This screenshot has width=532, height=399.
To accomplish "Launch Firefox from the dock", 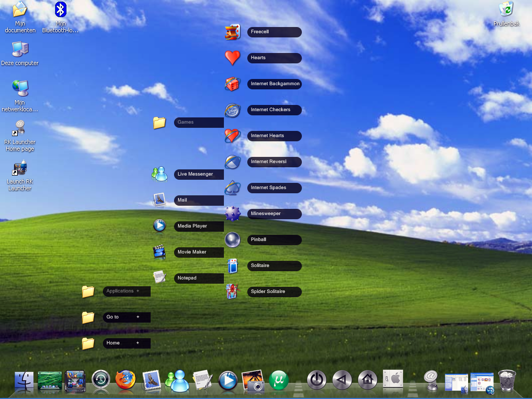I will pyautogui.click(x=125, y=380).
